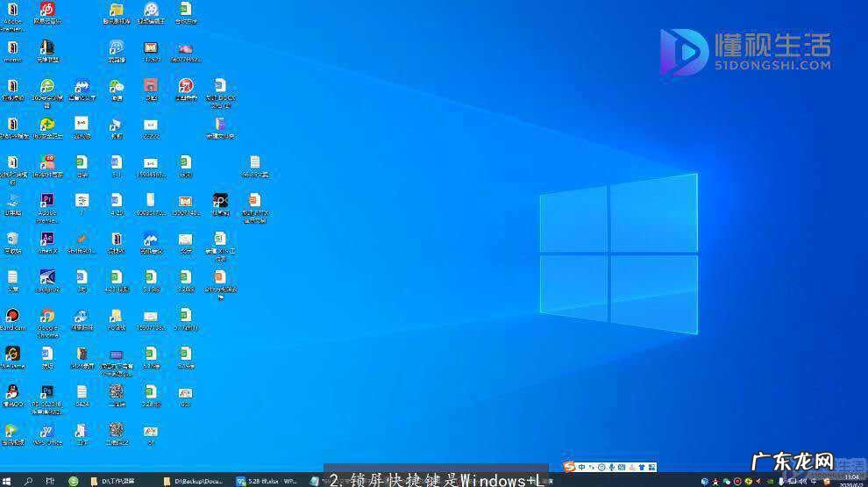Open the WPS Office shortcut
Screen dimensions: 868x487
click(46, 431)
